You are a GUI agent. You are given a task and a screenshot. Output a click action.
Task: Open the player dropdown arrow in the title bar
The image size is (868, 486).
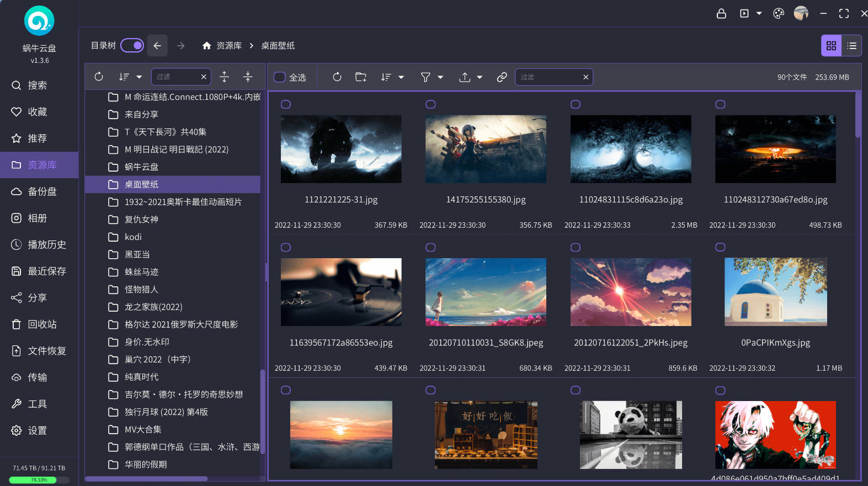tap(759, 14)
